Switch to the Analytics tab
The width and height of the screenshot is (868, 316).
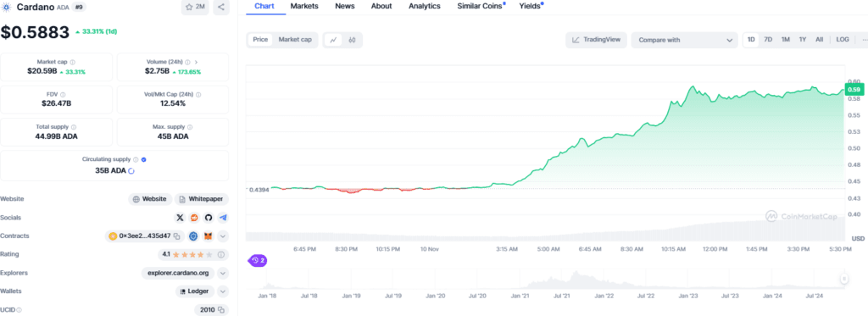coord(425,6)
